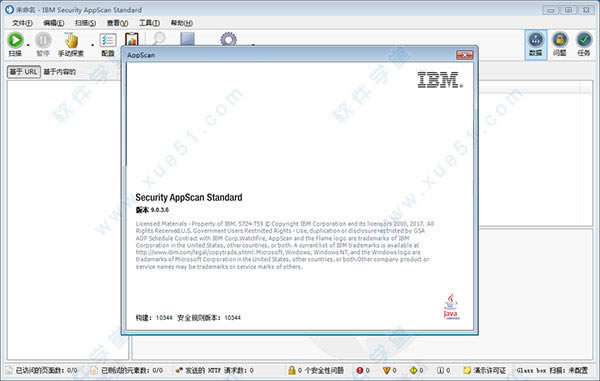The image size is (600, 381).
Task: Switch to the 数据 data view icon
Action: [x=536, y=39]
